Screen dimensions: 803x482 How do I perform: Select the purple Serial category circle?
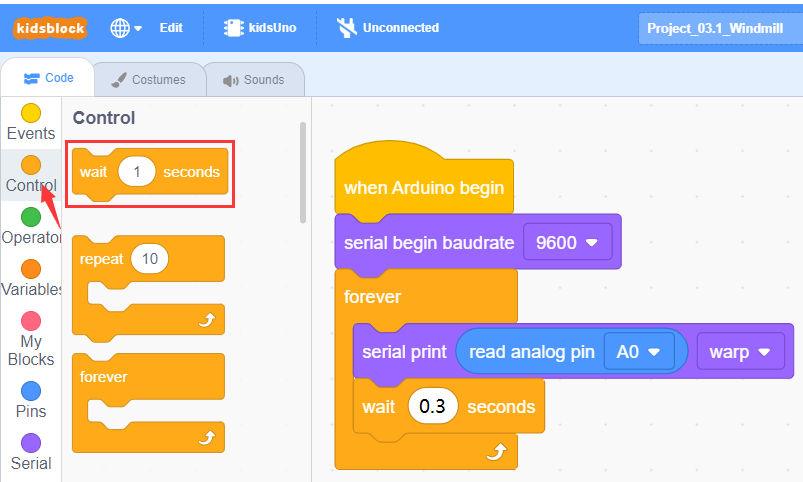[31, 443]
